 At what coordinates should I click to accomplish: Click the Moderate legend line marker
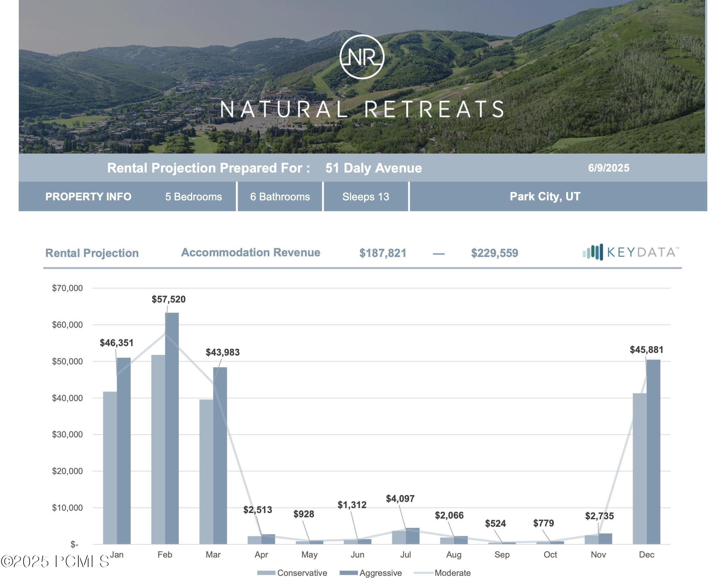coord(423,573)
